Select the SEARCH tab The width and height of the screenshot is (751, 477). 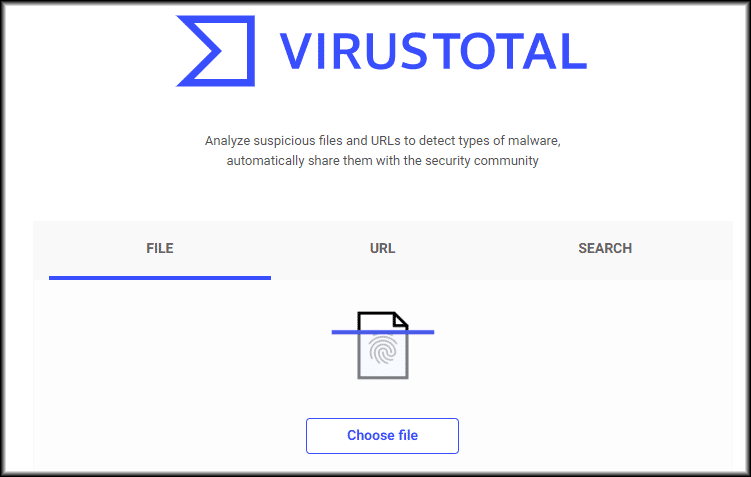[x=605, y=248]
